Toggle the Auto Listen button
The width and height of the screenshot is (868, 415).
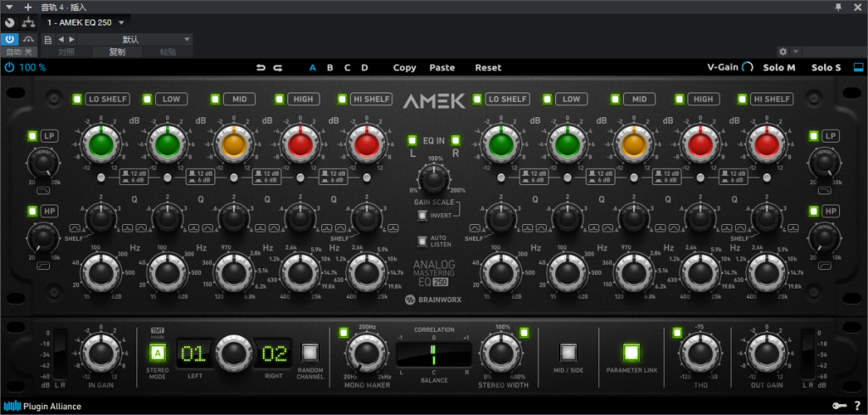[422, 241]
